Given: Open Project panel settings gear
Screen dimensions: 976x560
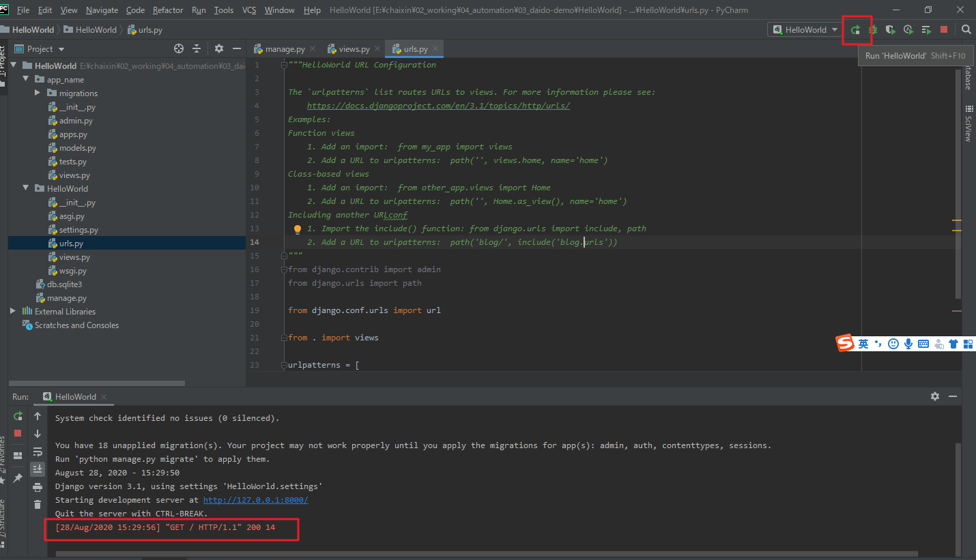Looking at the screenshot, I should point(219,48).
